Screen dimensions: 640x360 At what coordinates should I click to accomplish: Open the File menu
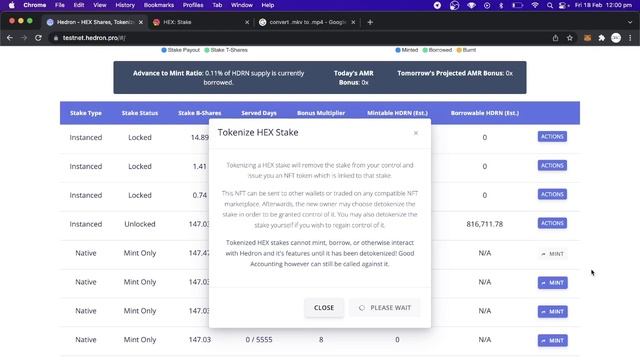tap(60, 5)
